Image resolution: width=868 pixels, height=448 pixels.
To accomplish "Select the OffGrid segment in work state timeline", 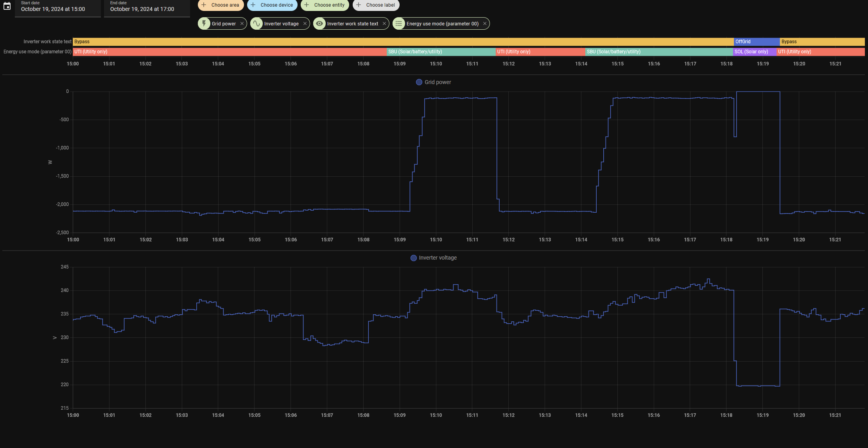I will click(757, 41).
